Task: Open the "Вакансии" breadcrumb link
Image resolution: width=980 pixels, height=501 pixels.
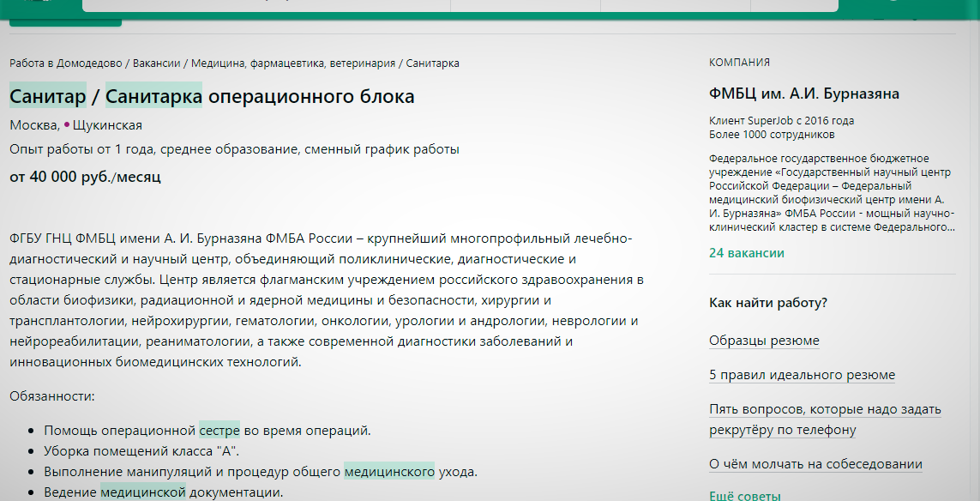Action: [157, 63]
